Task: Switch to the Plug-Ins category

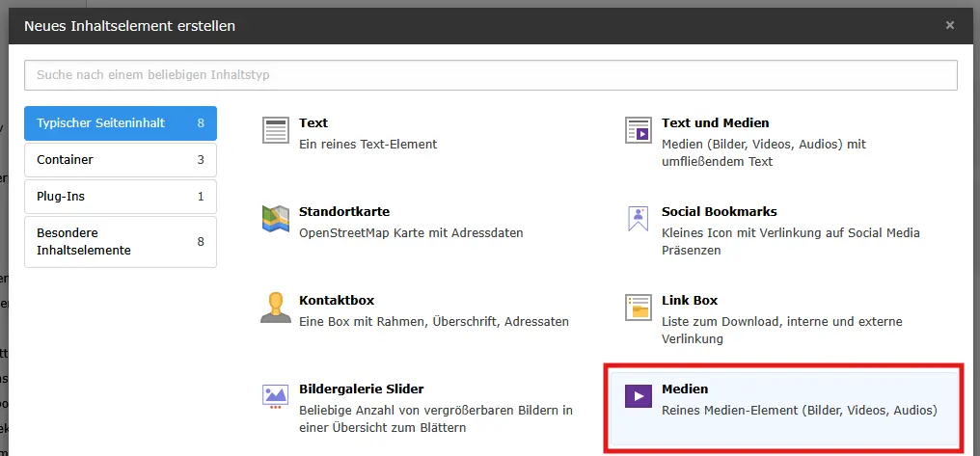Action: point(121,197)
